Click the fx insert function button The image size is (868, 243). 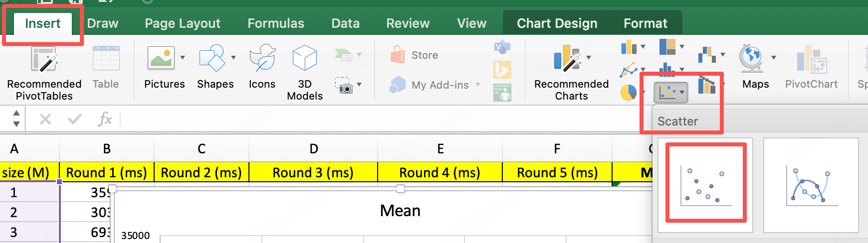click(x=105, y=119)
